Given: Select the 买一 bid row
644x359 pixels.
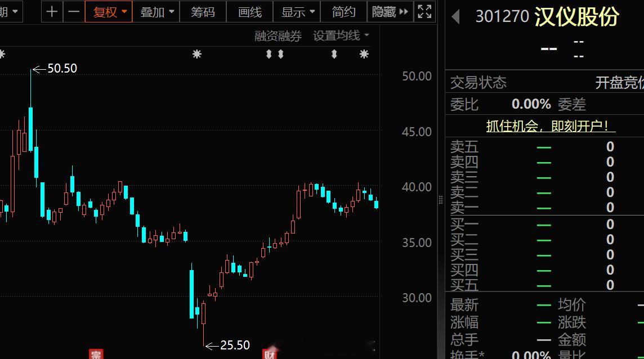Looking at the screenshot, I should 544,225.
